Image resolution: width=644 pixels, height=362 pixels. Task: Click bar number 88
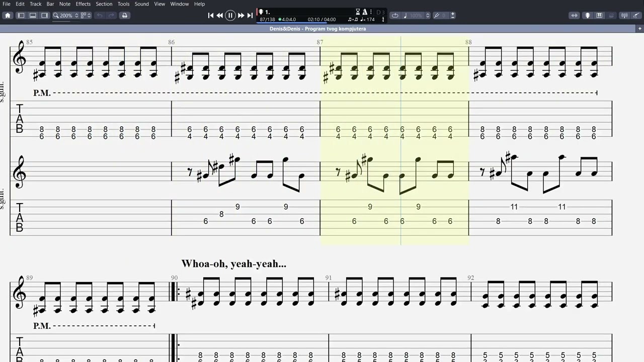(468, 42)
